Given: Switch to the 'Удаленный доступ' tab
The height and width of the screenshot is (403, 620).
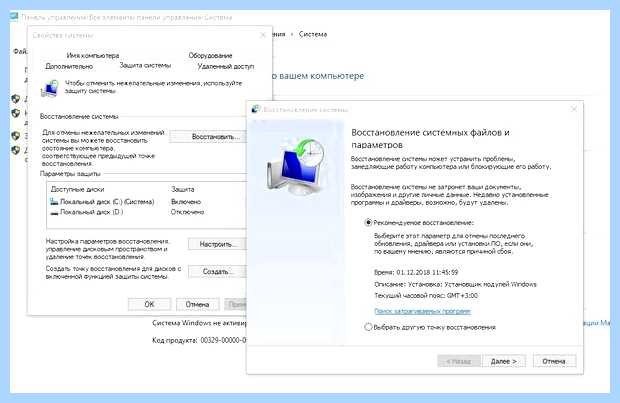Looking at the screenshot, I should pos(226,66).
